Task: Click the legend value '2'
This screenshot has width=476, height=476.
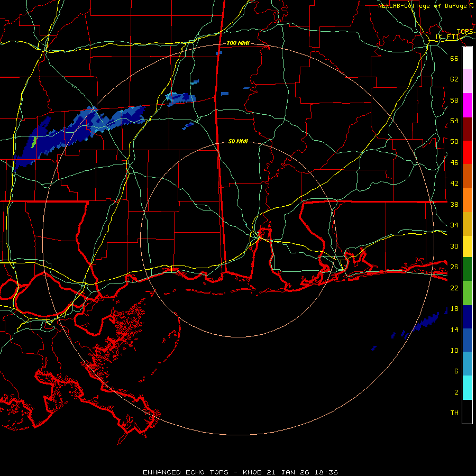Action: pyautogui.click(x=456, y=392)
